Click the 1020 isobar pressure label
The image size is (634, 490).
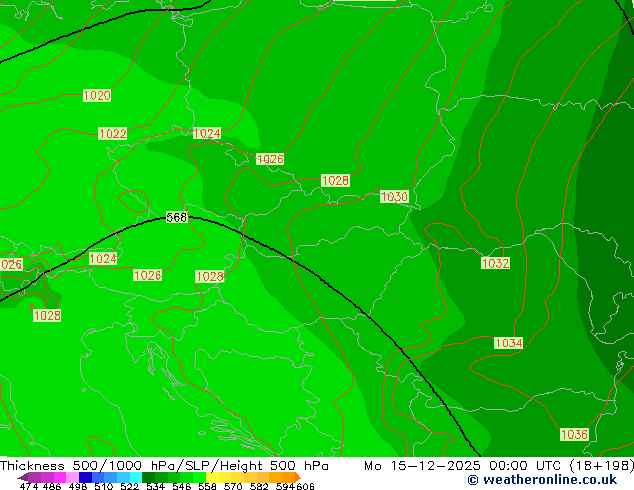(x=97, y=95)
